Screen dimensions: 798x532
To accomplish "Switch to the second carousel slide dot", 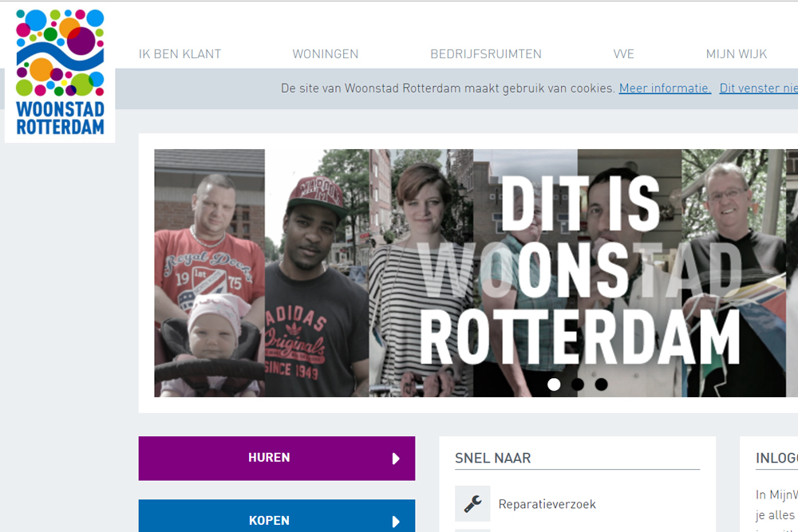I will [x=578, y=384].
